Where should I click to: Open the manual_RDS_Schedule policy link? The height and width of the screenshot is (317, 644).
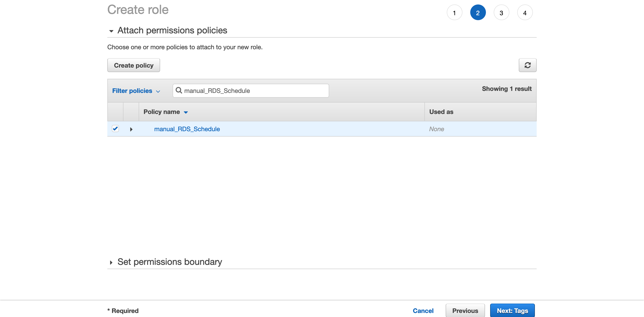187,129
